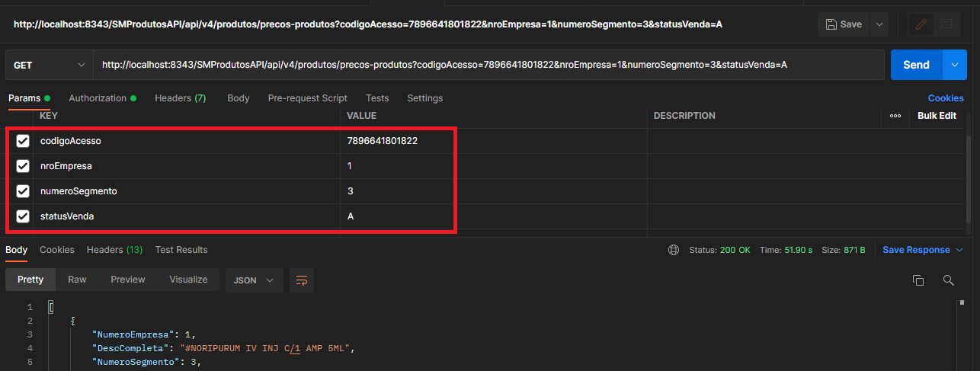980x371 pixels.
Task: Click the pencil edit icon
Action: pos(921,24)
